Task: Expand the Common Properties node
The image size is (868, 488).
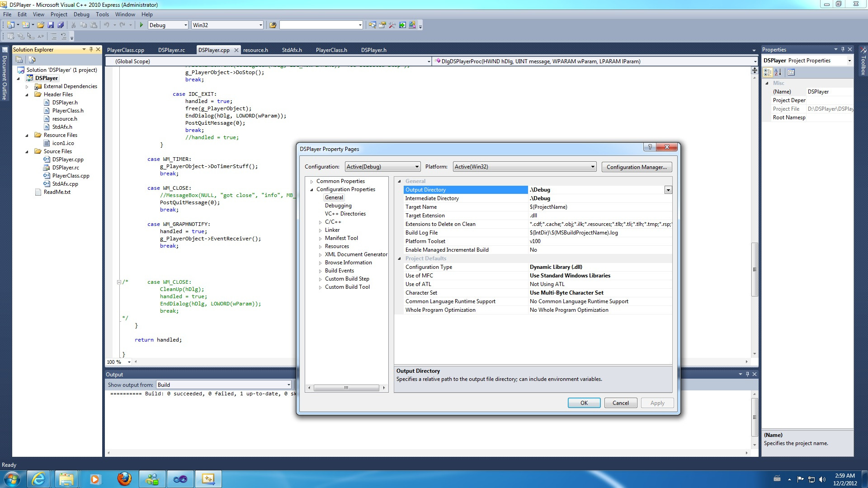Action: click(x=311, y=181)
